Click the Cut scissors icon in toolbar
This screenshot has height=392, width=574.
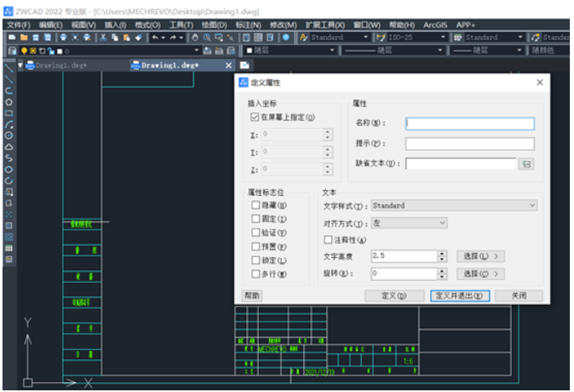(x=103, y=38)
